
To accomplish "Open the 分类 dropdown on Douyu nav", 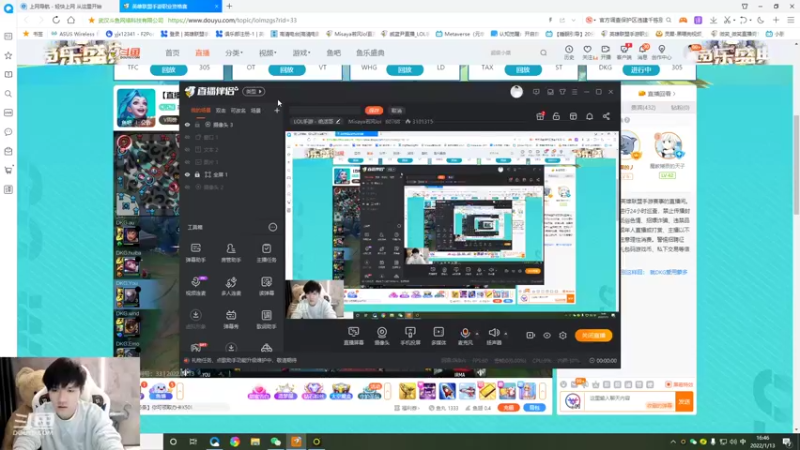I will 234,53.
